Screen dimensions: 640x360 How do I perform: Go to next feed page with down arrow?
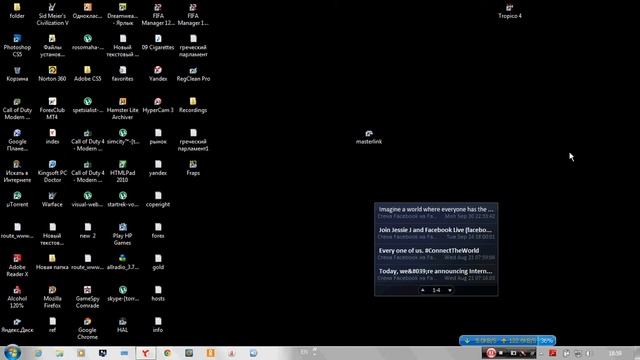(450, 290)
